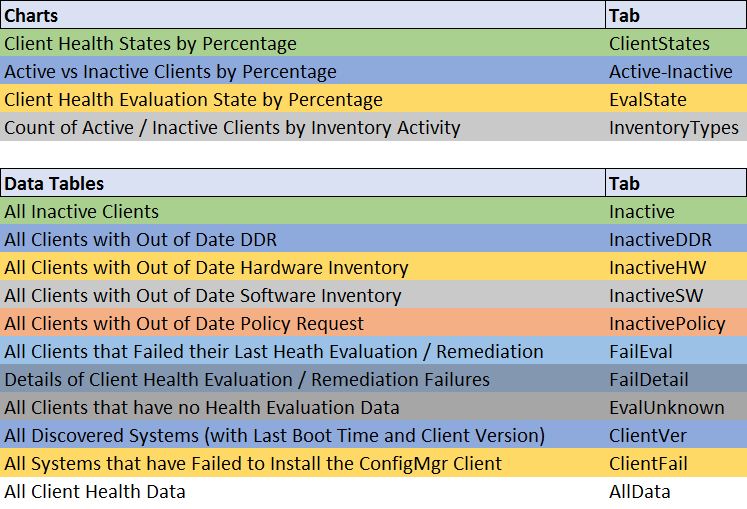
Task: Select the ClientStates tab cell
Action: point(659,44)
